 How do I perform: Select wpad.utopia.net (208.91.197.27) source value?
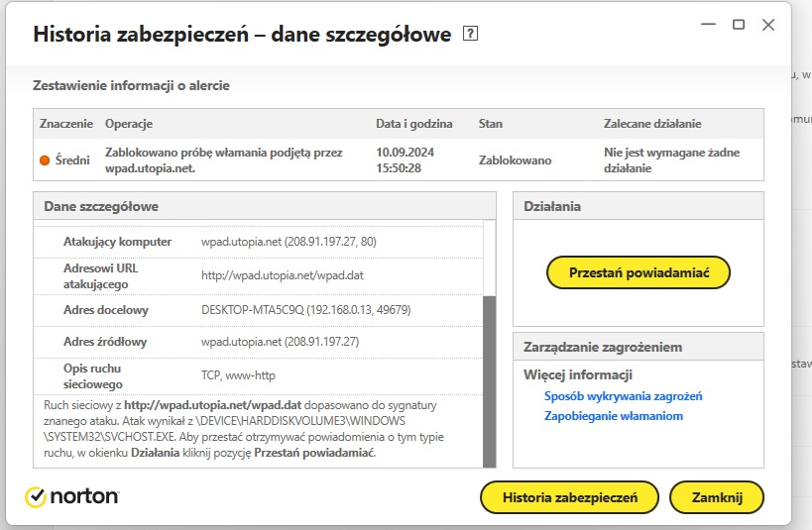click(x=280, y=342)
